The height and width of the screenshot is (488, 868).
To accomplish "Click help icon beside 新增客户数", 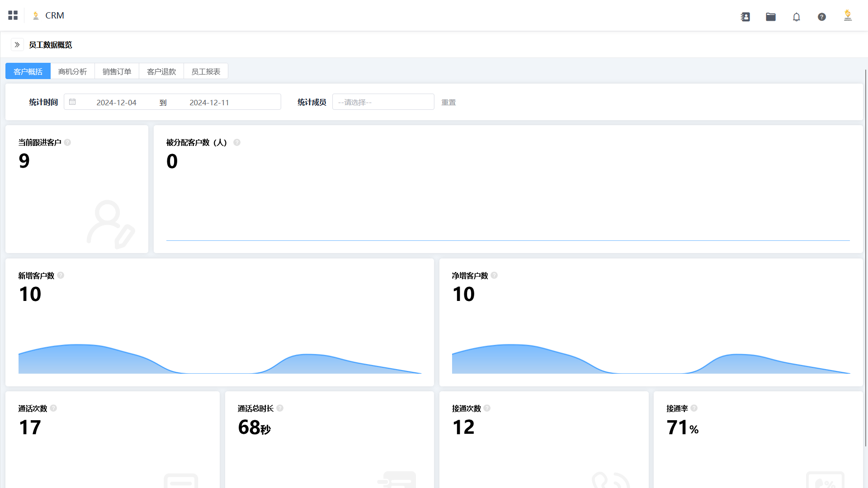I will point(61,275).
